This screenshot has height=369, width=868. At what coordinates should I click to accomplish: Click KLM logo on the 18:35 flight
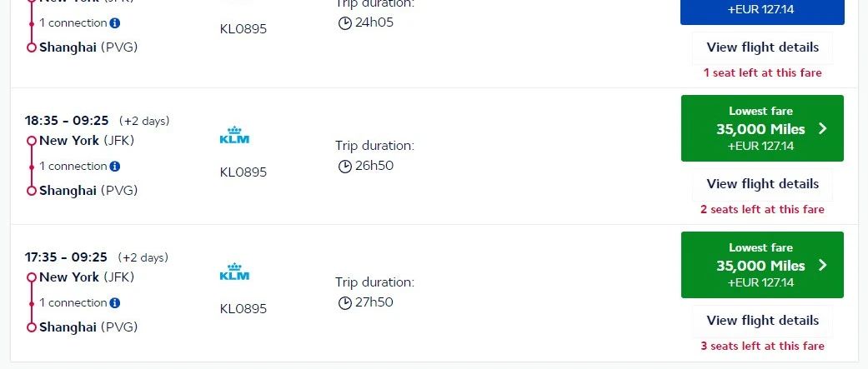point(234,135)
